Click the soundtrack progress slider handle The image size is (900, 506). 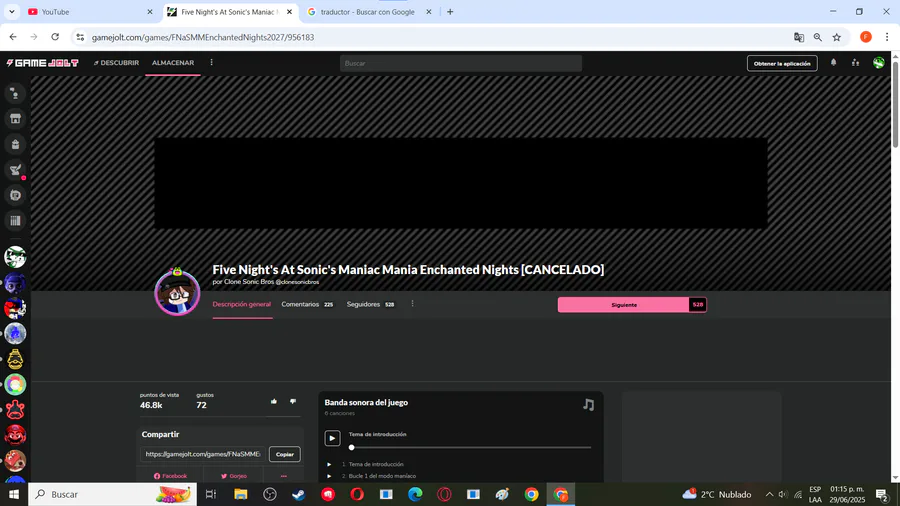[x=352, y=447]
